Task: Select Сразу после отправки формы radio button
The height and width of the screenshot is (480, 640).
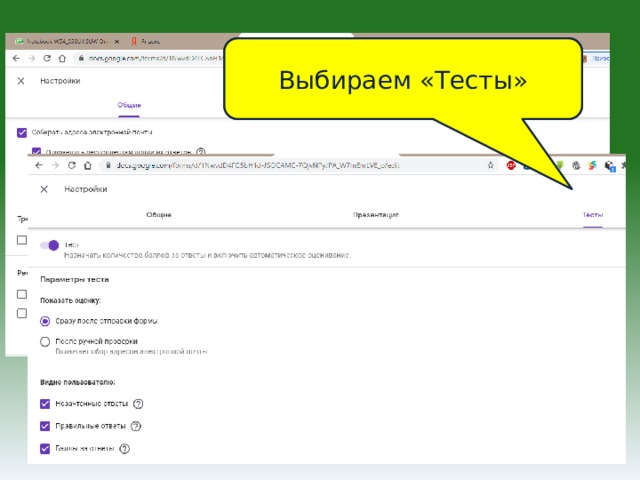Action: (x=45, y=321)
